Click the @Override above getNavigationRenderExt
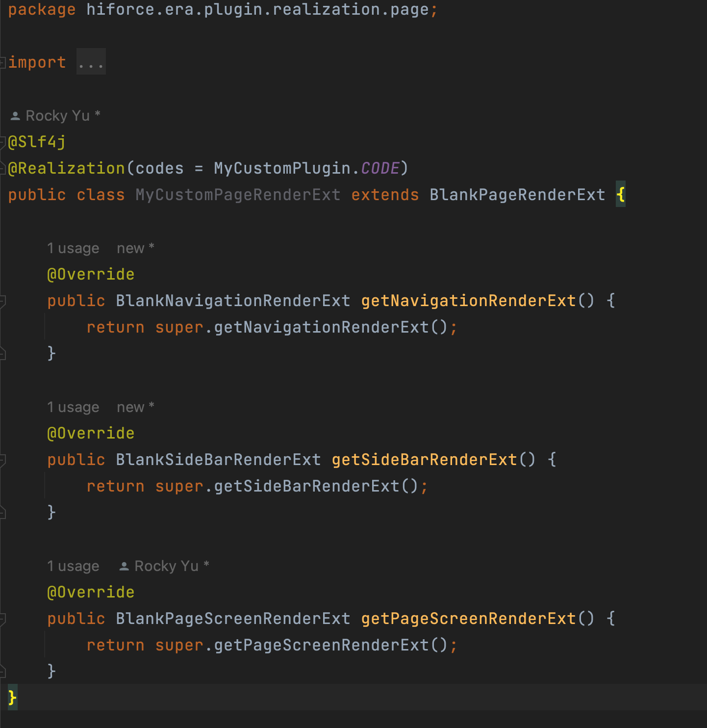Screen dimensions: 707x728 (91, 274)
